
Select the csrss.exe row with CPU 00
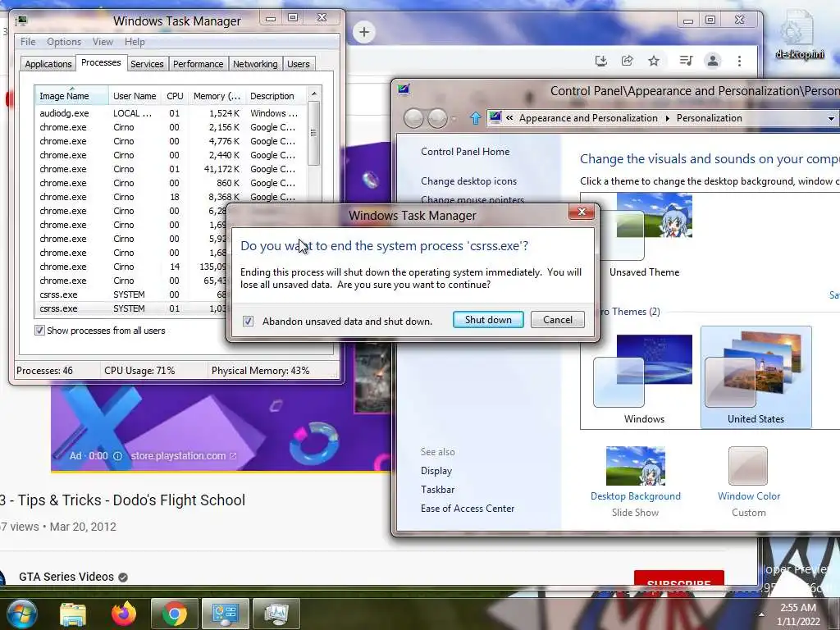pos(131,294)
